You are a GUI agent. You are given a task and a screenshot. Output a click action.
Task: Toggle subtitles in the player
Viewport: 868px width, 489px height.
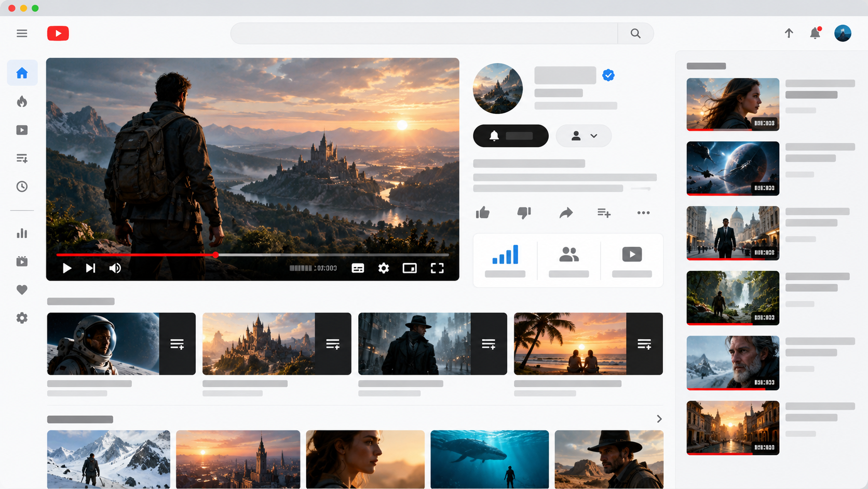(x=358, y=268)
